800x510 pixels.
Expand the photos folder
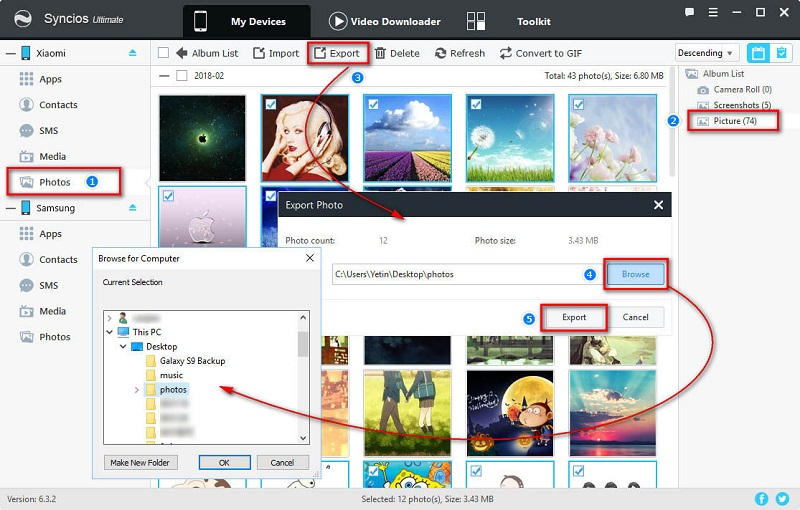(136, 390)
